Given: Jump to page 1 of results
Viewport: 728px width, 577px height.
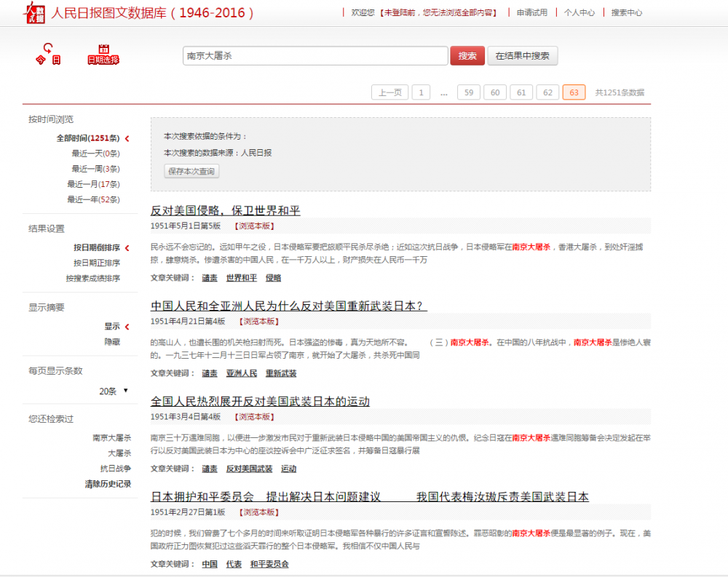Looking at the screenshot, I should tap(421, 92).
